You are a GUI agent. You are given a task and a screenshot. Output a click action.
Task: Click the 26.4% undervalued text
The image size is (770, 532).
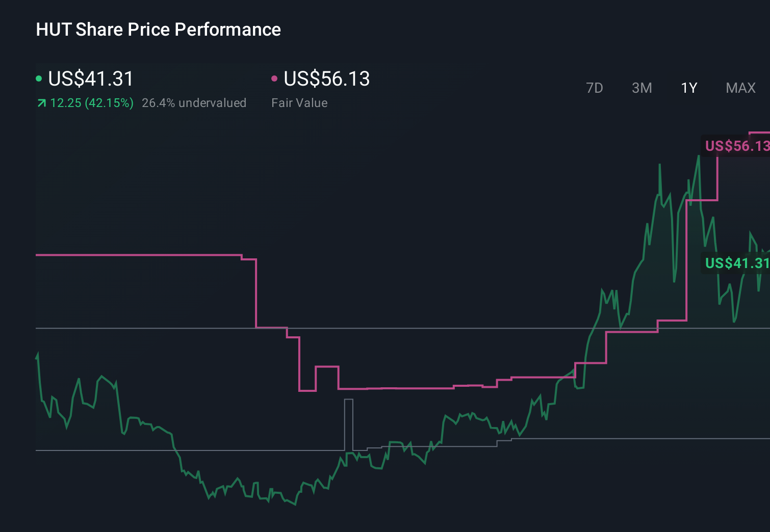[195, 102]
